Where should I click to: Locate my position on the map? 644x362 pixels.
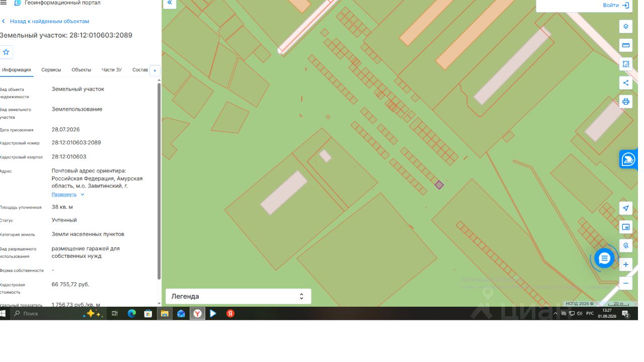[x=625, y=208]
